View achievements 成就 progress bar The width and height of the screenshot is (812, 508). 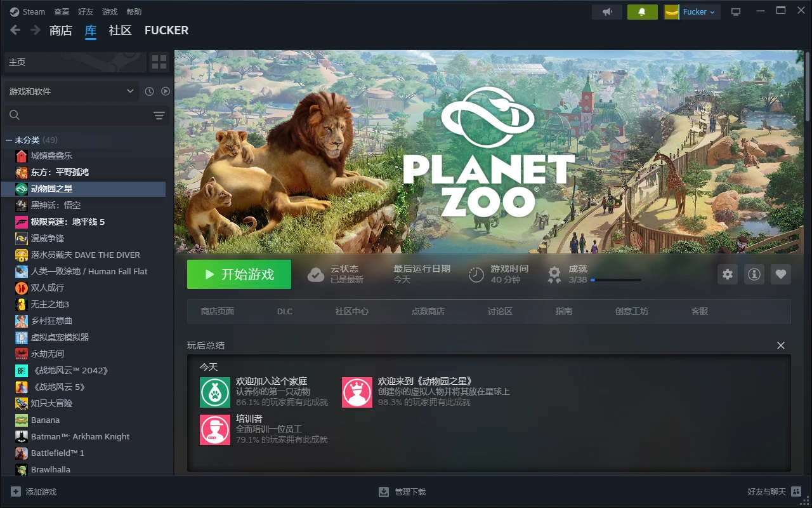point(616,279)
